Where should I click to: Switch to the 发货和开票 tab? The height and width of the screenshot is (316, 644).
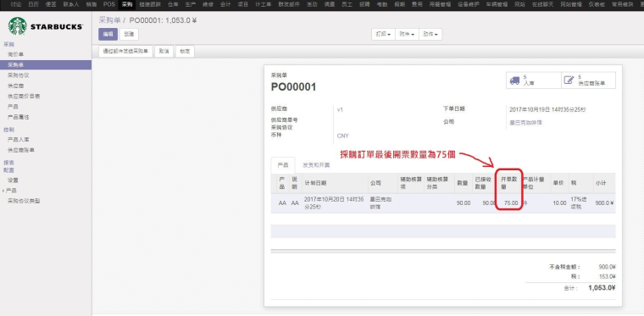tap(316, 165)
